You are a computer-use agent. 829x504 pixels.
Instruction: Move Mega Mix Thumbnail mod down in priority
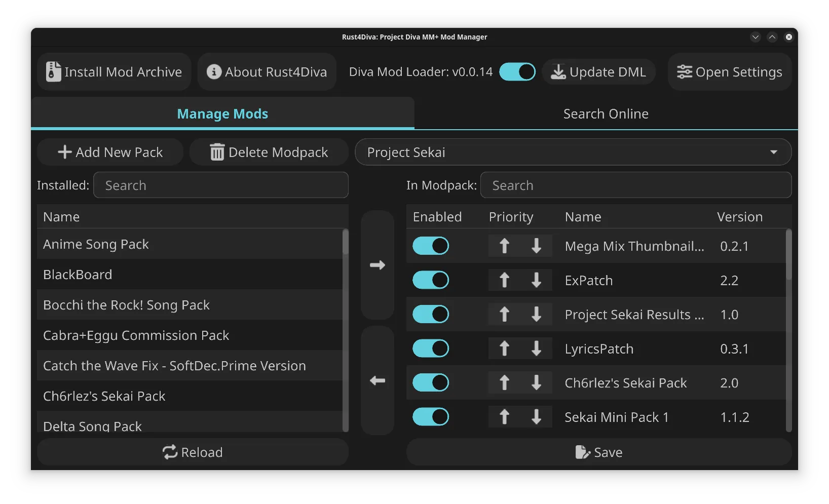pos(536,246)
